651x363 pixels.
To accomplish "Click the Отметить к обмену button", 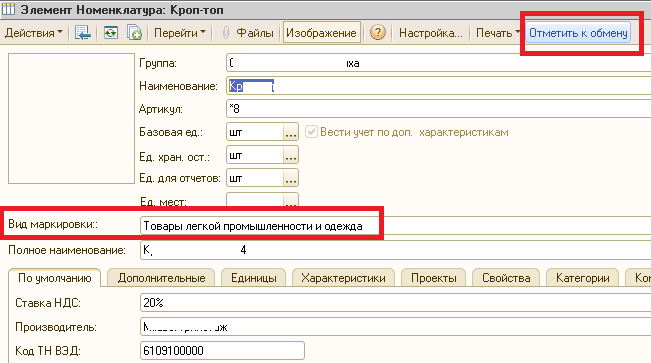I will click(578, 33).
